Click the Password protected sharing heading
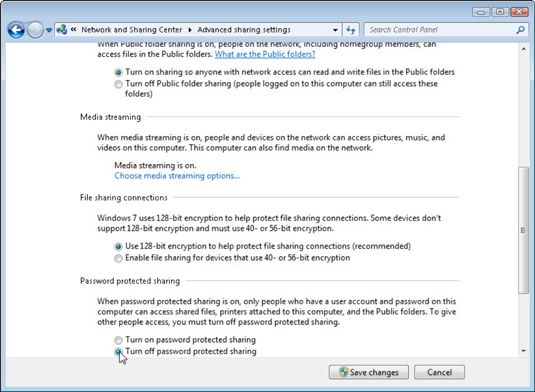The height and width of the screenshot is (392, 535). [130, 281]
